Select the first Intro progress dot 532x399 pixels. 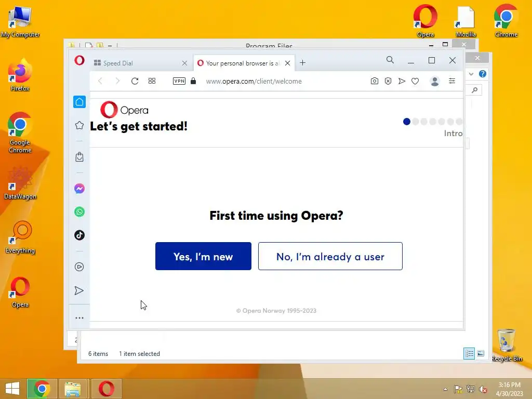click(407, 122)
